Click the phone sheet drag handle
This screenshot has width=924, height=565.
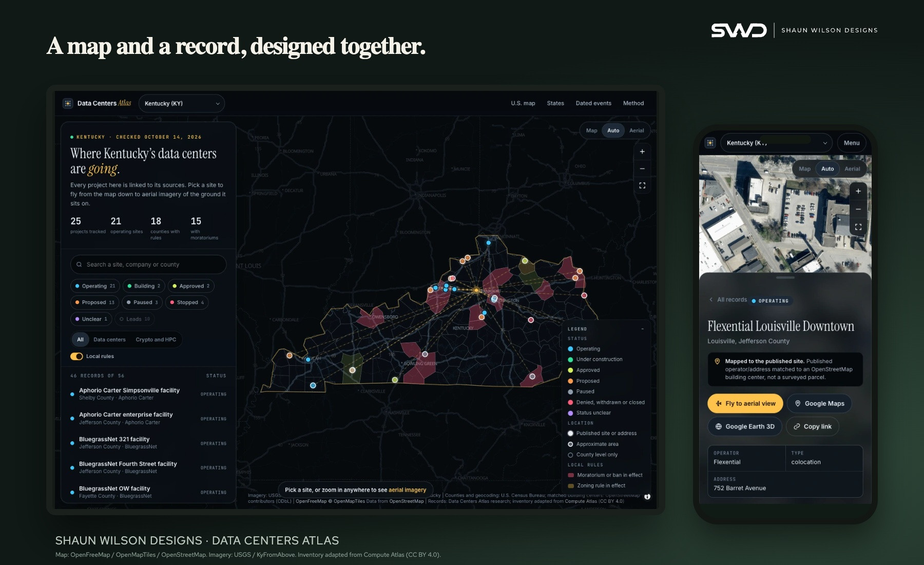[785, 277]
